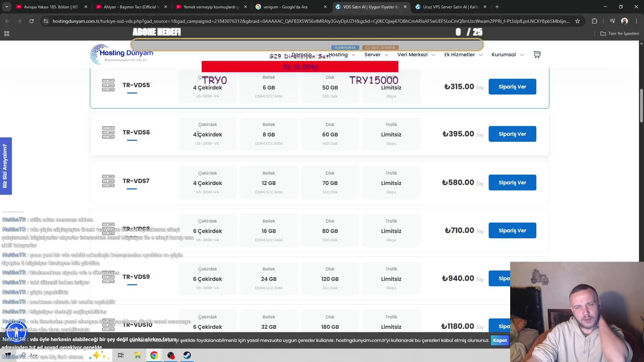This screenshot has width=644, height=362.
Task: Open Task View in the taskbar
Action: 120,355
